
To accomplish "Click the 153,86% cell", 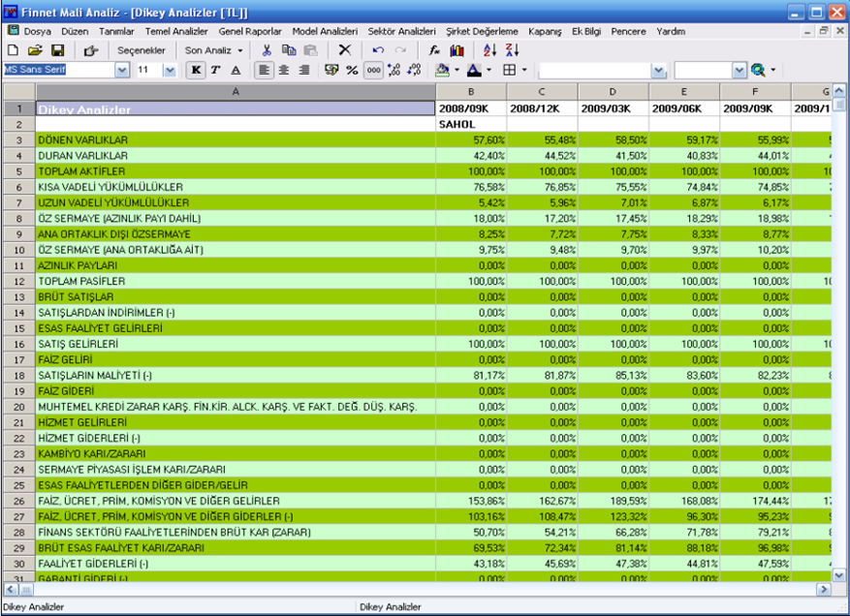I will click(471, 501).
